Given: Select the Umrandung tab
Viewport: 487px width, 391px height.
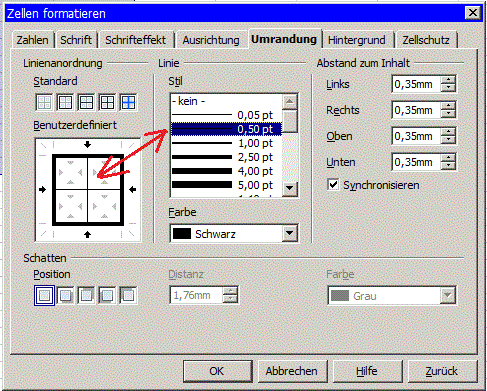Looking at the screenshot, I should pyautogui.click(x=284, y=39).
